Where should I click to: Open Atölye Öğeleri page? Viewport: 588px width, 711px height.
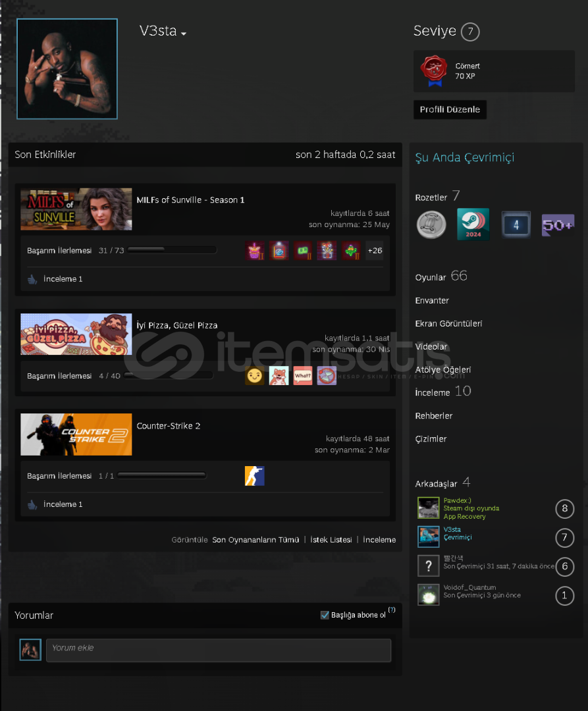pos(443,370)
